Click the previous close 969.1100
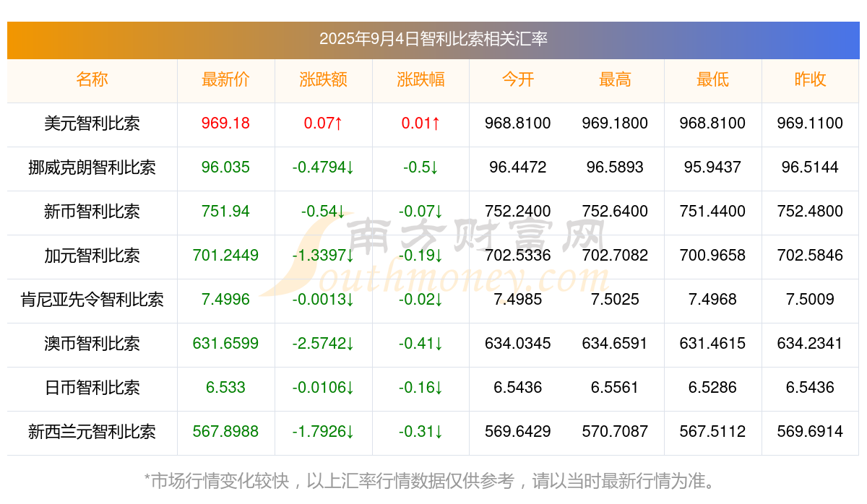867x504 pixels. pos(810,123)
